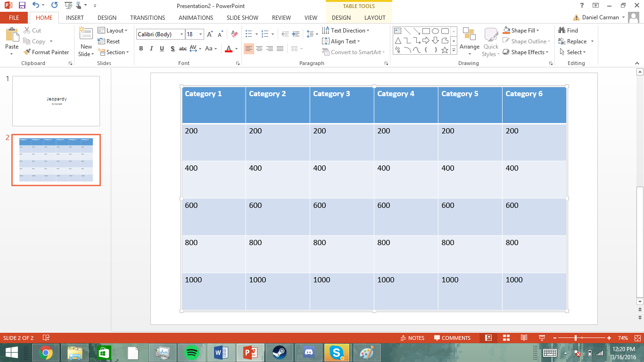The image size is (644, 362).
Task: Select the star shape in shapes gallery
Action: [x=445, y=50]
